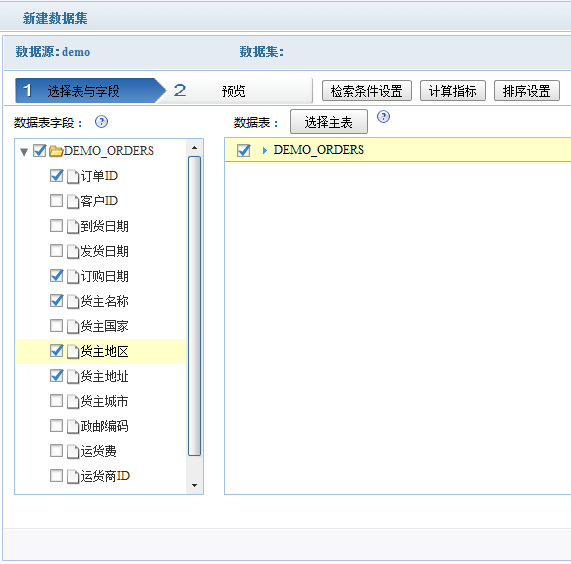Click the DEMO_ORDERS folder icon in tree
The width and height of the screenshot is (571, 564).
pyautogui.click(x=56, y=151)
